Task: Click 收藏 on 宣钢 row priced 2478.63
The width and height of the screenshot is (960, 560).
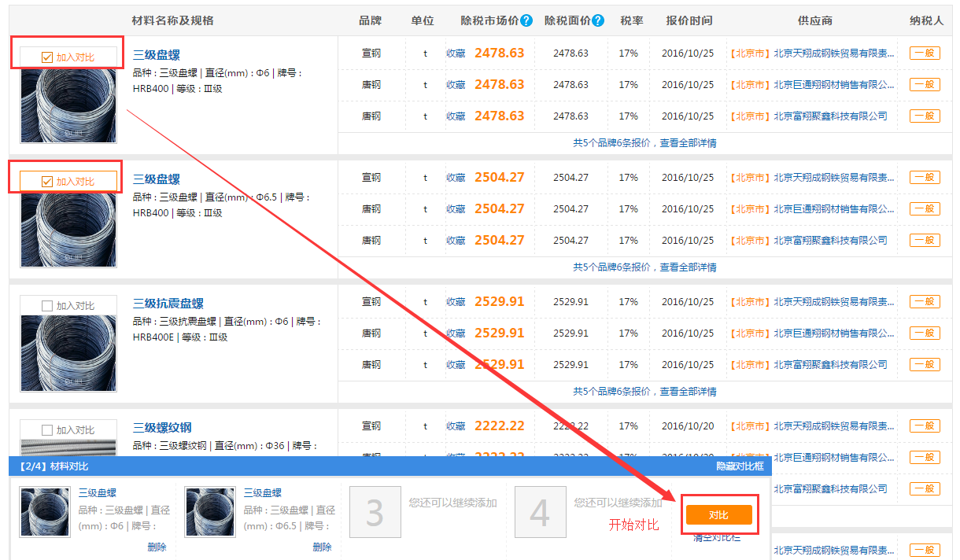Action: [x=456, y=53]
